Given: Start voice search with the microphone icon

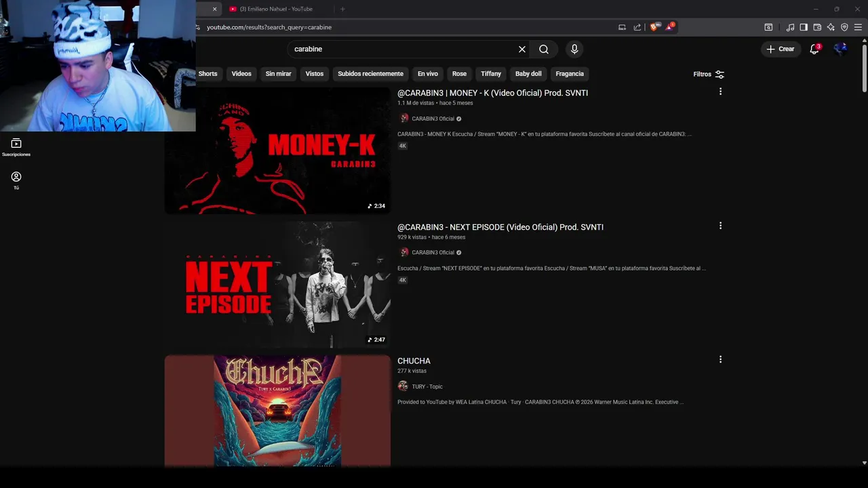Looking at the screenshot, I should click(x=574, y=49).
